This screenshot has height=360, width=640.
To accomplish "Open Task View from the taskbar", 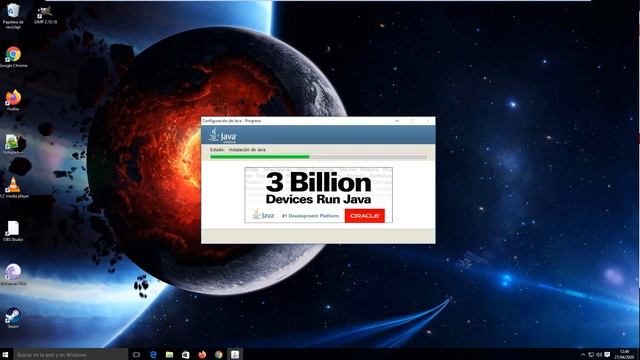I will tap(136, 355).
